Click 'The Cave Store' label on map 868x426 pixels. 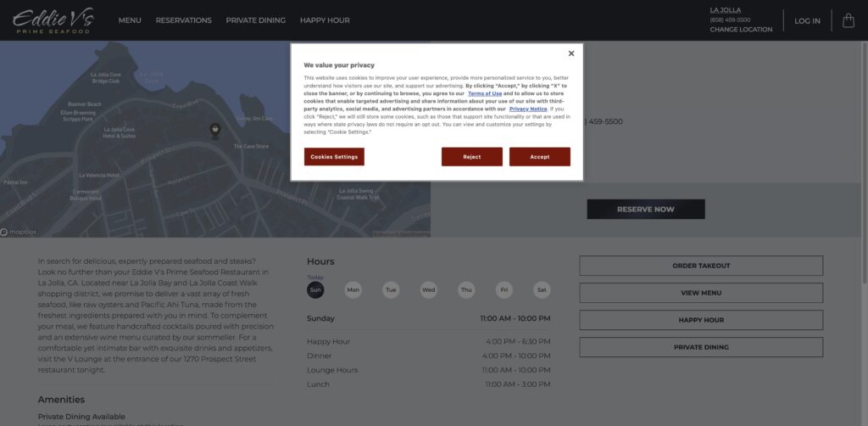pyautogui.click(x=251, y=146)
